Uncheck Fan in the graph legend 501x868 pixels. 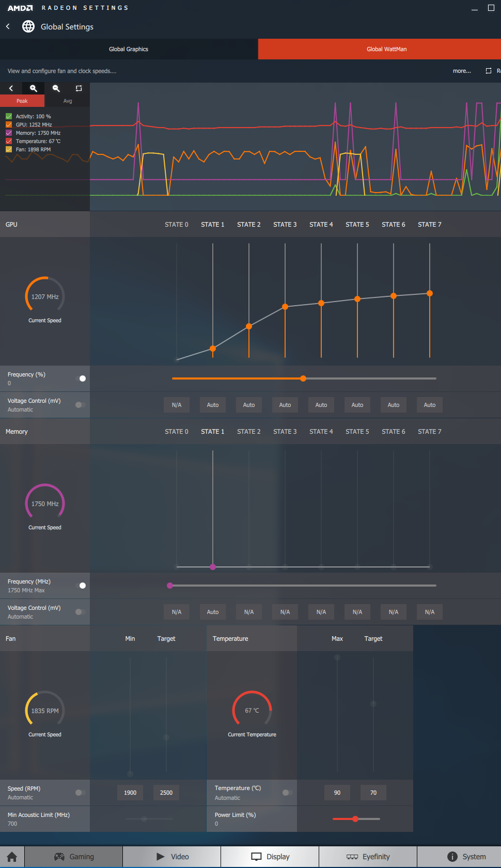(9, 149)
